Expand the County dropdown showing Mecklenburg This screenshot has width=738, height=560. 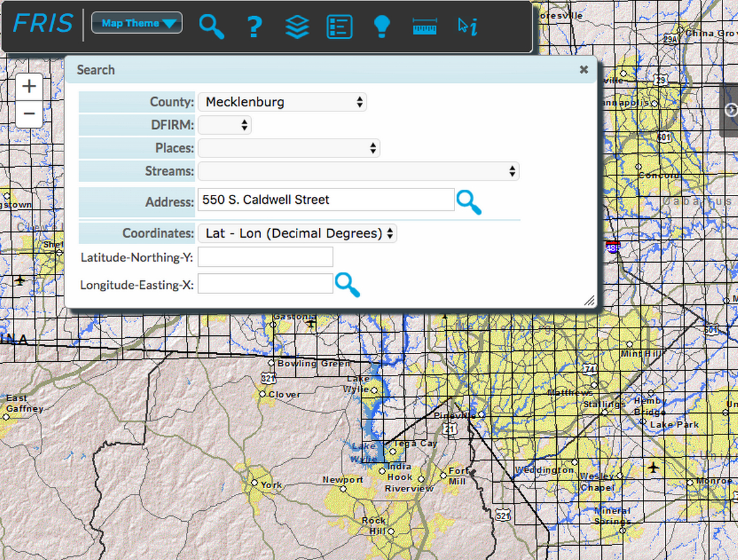[282, 102]
